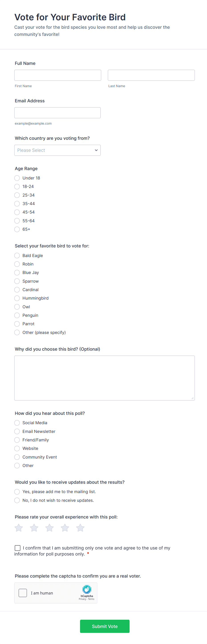207x644 pixels.
Task: Click the fifth star to give top rating
Action: click(x=80, y=528)
